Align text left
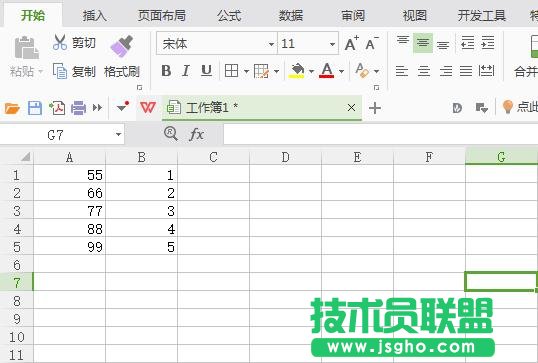The width and height of the screenshot is (538, 363). [x=402, y=71]
